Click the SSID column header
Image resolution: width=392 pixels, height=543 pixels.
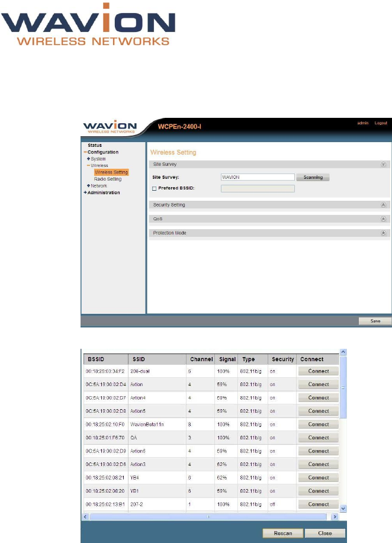pyautogui.click(x=157, y=359)
